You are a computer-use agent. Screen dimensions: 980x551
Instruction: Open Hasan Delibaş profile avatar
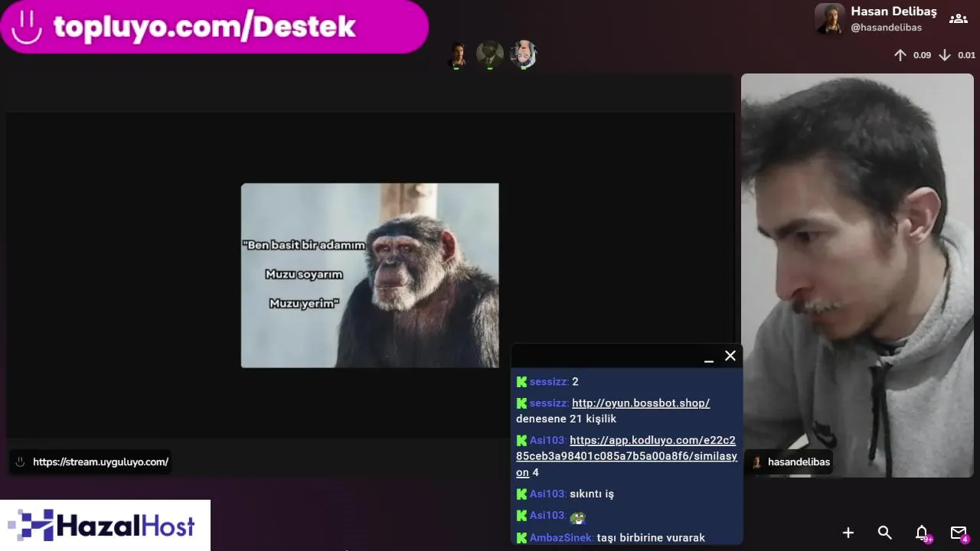[x=829, y=19]
